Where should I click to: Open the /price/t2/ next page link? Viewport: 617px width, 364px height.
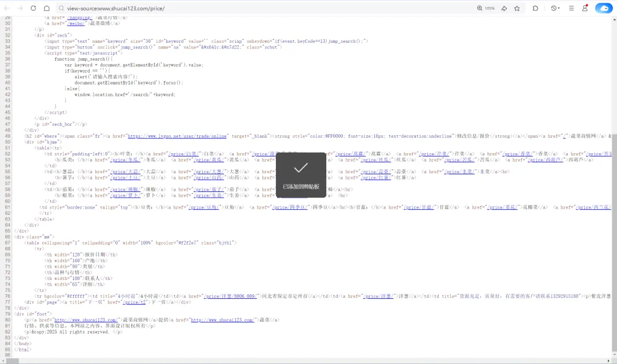coord(134,302)
